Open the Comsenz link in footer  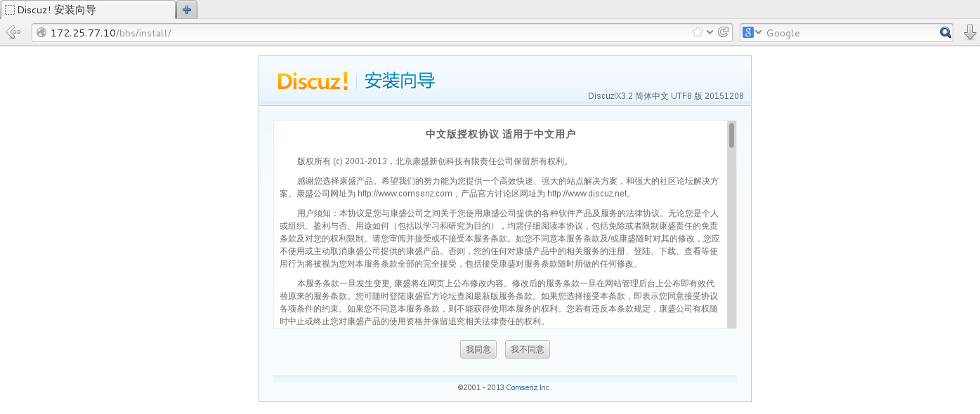(522, 387)
